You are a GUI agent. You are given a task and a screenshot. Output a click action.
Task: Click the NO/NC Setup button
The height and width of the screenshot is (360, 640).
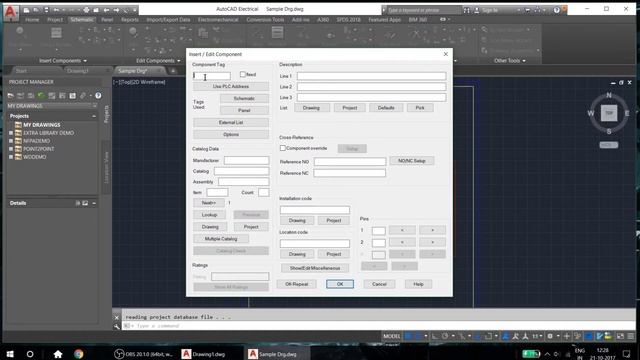411,161
